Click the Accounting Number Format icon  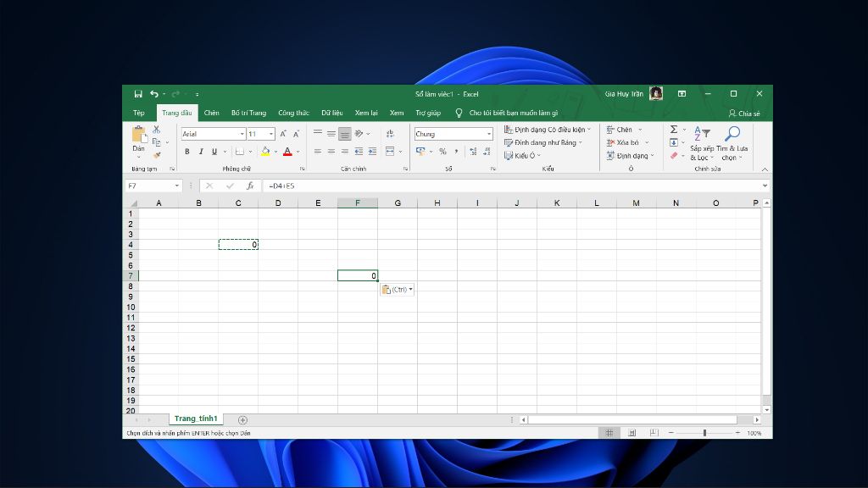(420, 151)
